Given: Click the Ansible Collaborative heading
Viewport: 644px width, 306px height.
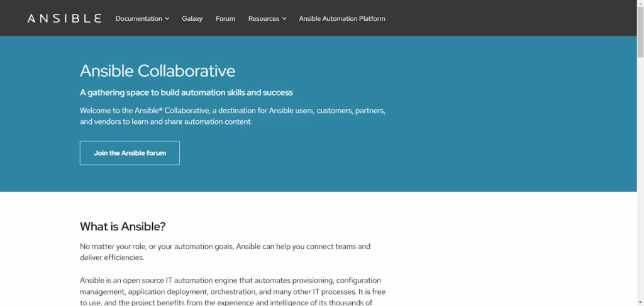Looking at the screenshot, I should (x=158, y=71).
